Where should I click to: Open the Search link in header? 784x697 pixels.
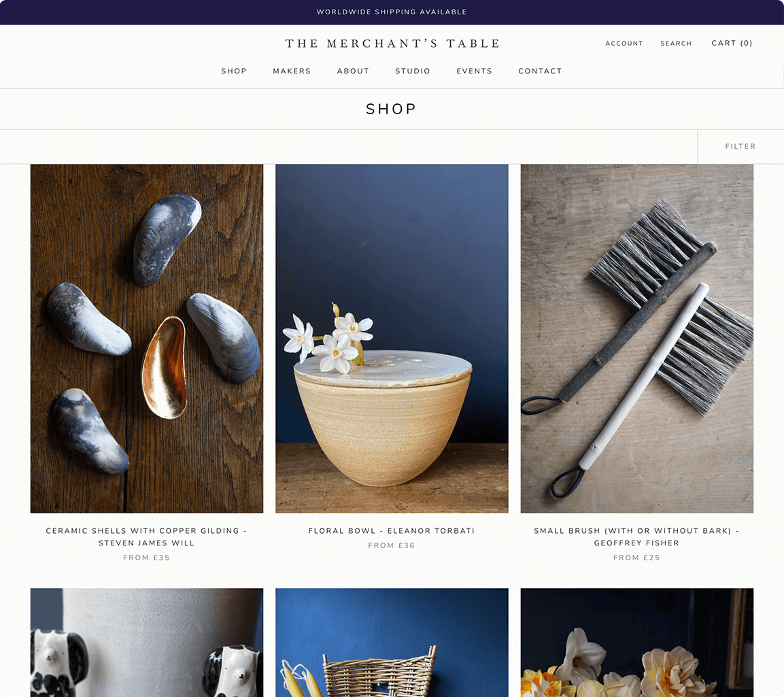coord(676,44)
